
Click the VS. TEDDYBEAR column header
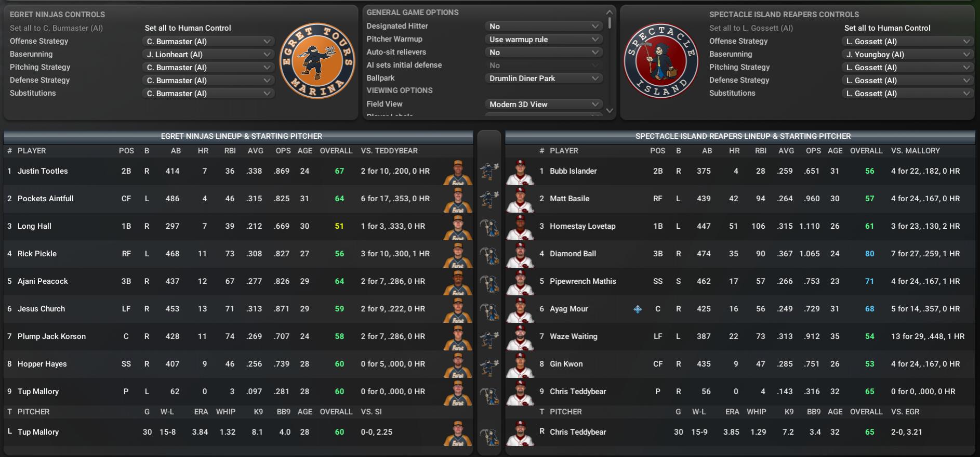pyautogui.click(x=389, y=151)
